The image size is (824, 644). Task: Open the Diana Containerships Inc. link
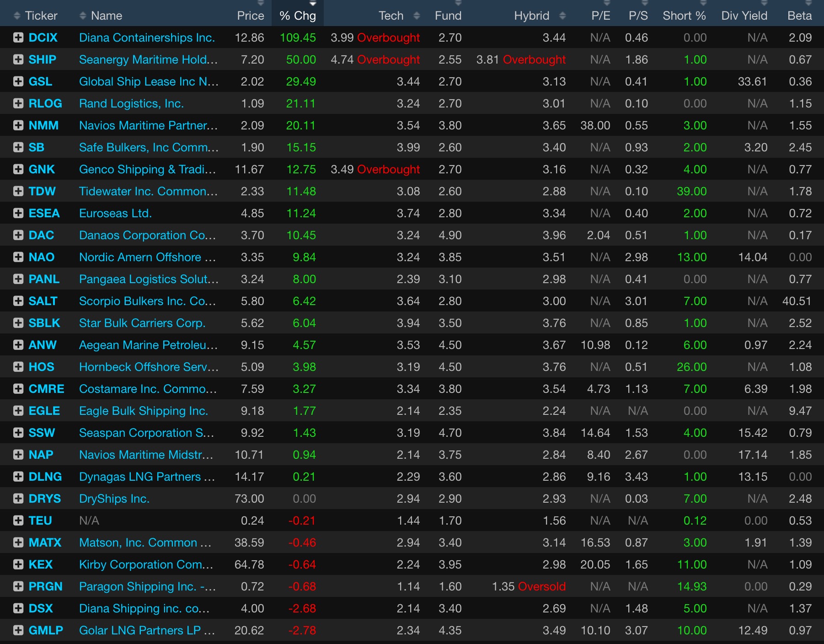147,38
